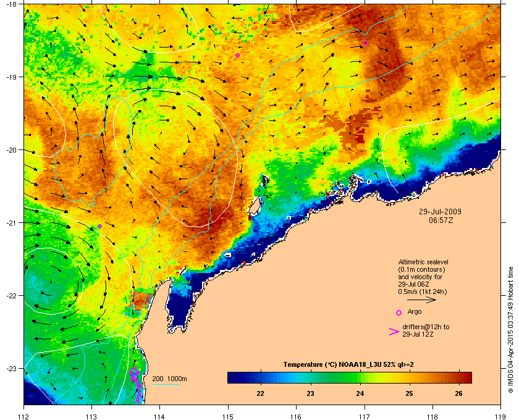
Task: Click the '0.5m/s (1kt 24h)' legend line
Action: click(x=422, y=292)
